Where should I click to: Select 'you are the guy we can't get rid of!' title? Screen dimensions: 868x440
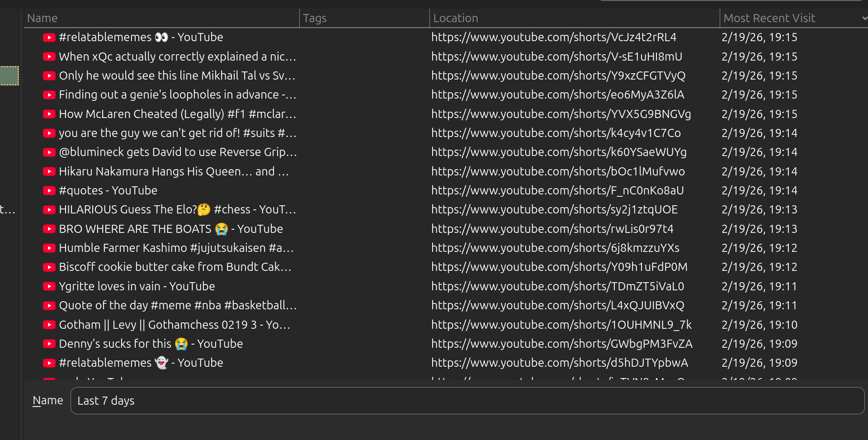pos(178,133)
